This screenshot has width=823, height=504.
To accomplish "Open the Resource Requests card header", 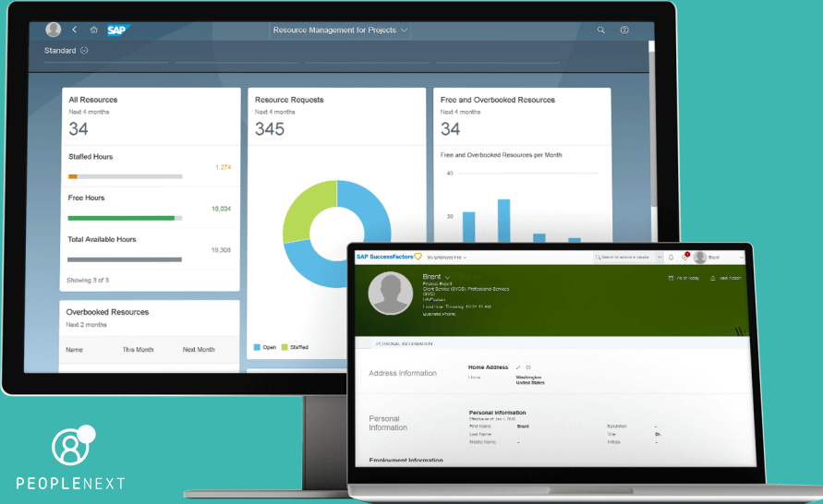I will click(336, 116).
